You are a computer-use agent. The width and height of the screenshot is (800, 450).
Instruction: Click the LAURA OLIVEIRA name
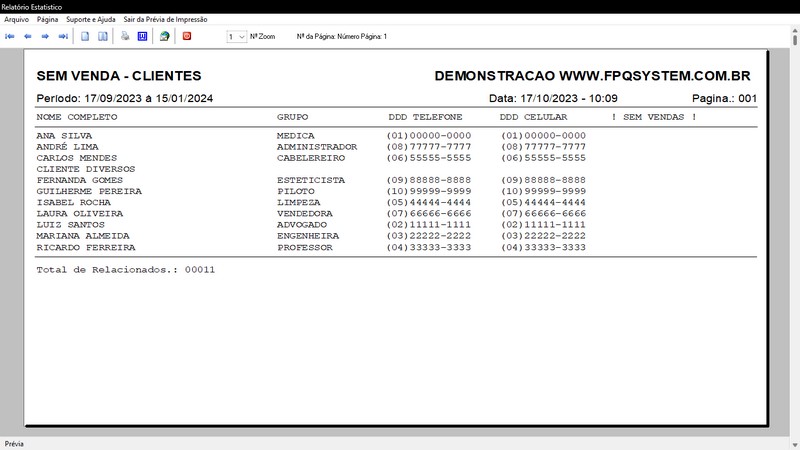80,214
